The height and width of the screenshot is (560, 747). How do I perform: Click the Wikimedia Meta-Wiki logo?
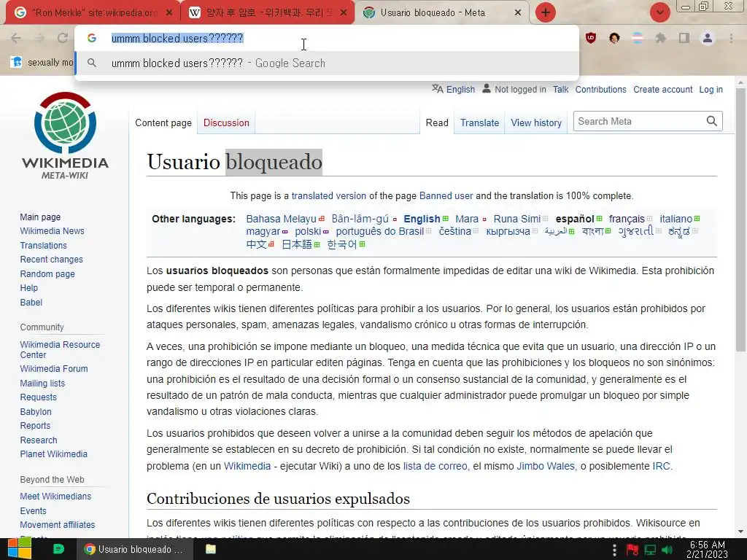point(65,136)
